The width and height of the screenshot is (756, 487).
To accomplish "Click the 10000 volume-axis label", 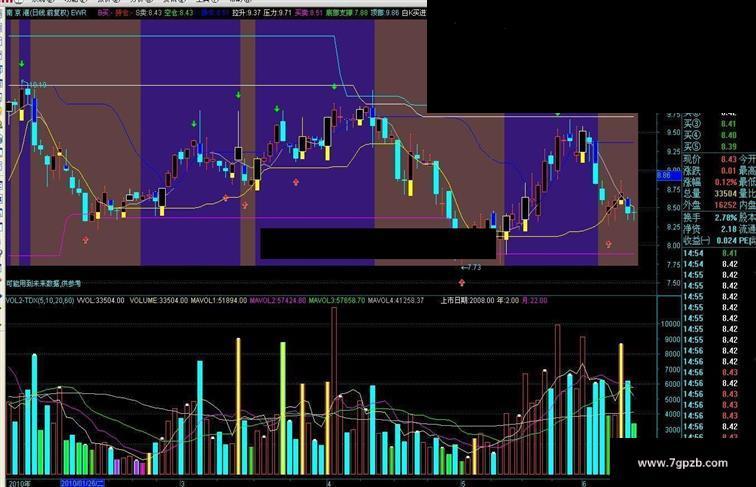I will coord(670,324).
